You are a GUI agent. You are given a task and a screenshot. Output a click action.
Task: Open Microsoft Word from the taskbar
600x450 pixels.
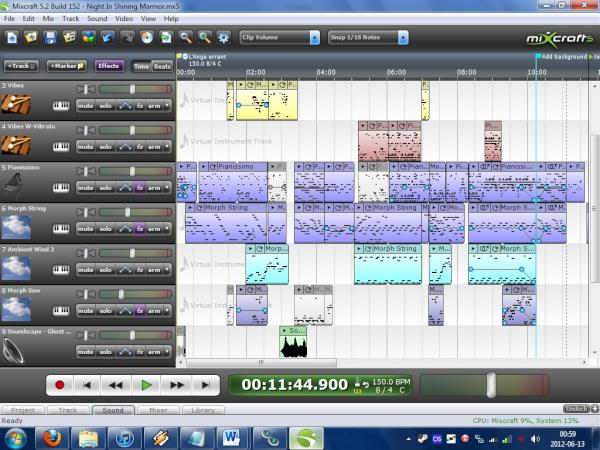pos(232,439)
